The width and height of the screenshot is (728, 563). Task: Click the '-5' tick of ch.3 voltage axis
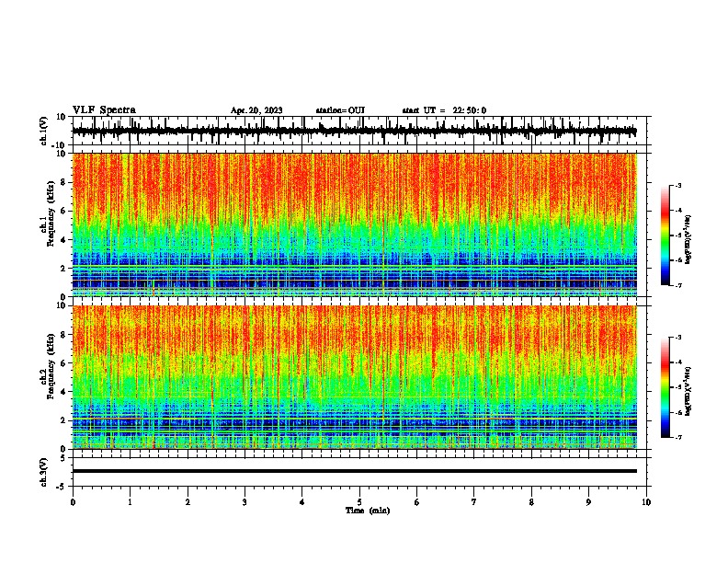coord(63,487)
